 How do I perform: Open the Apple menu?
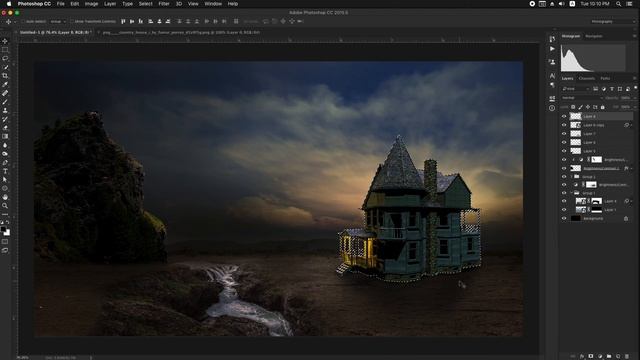(x=9, y=4)
